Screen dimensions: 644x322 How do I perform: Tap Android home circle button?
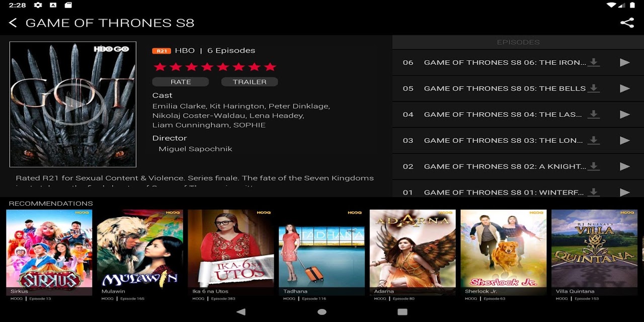point(322,312)
